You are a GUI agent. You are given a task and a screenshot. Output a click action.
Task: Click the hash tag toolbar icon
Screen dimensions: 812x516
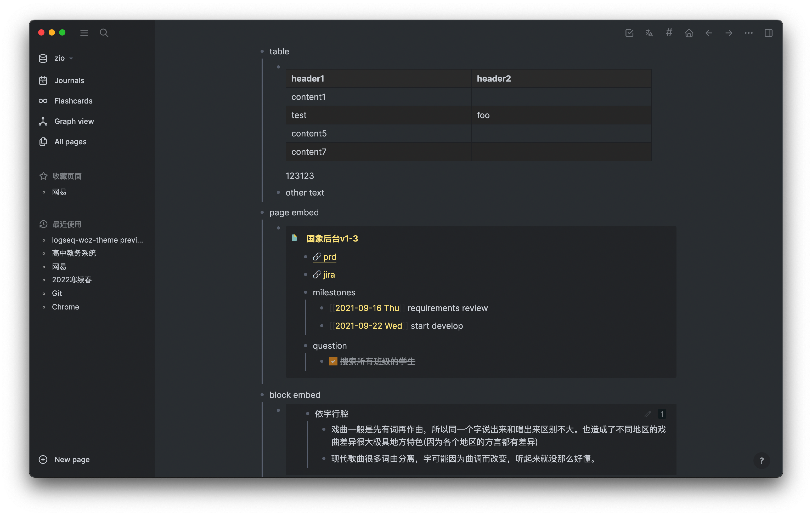[x=669, y=33]
